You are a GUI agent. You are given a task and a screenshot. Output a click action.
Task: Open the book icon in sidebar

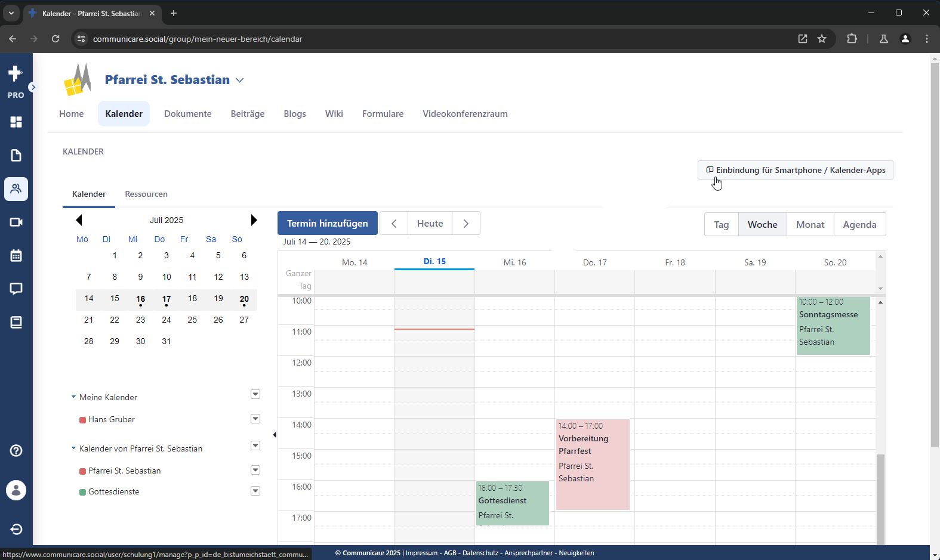click(x=16, y=322)
